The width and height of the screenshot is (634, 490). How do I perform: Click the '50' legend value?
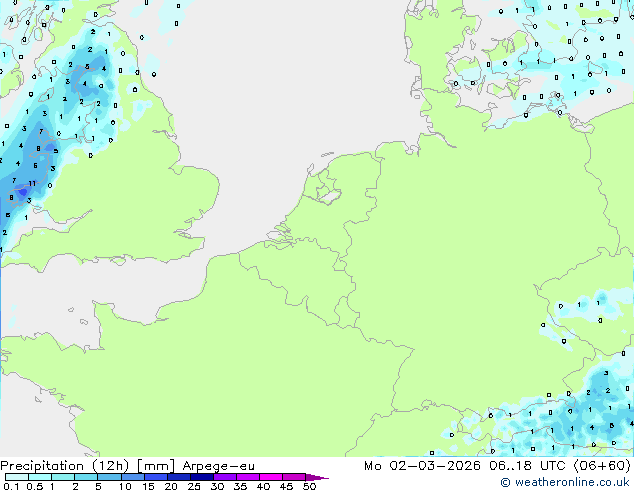tap(309, 486)
